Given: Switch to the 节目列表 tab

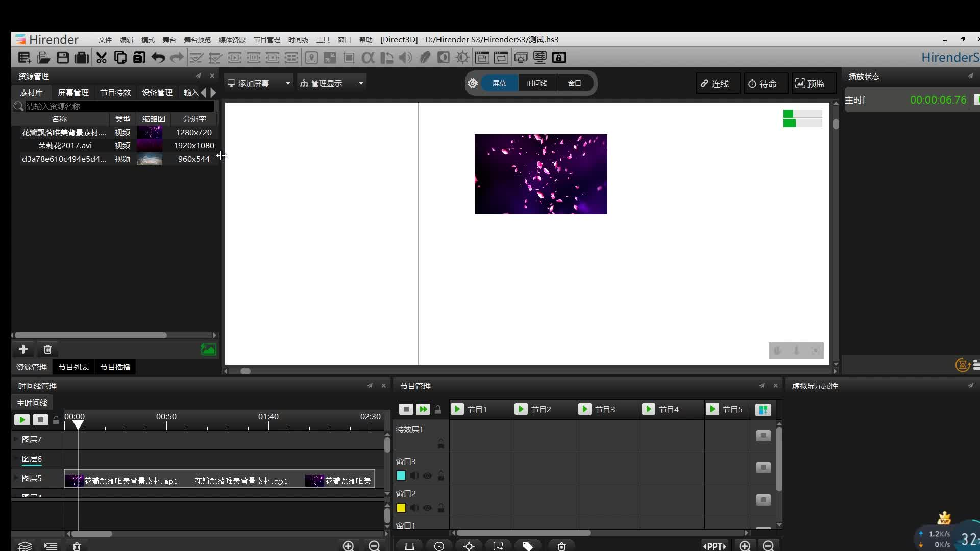Looking at the screenshot, I should pyautogui.click(x=73, y=367).
